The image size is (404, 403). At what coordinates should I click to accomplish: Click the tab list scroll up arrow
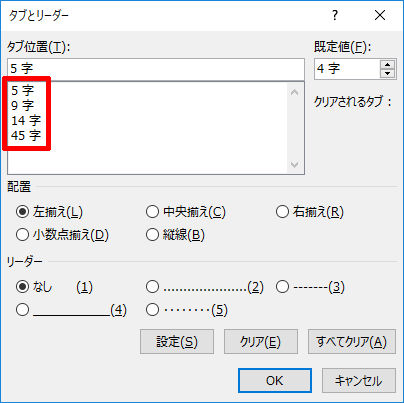tap(294, 92)
